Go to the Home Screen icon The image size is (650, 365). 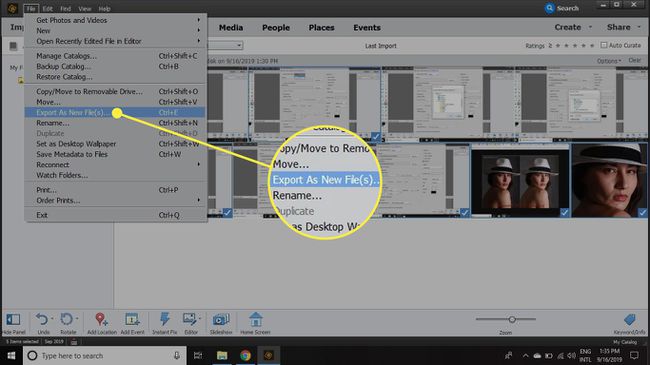255,319
